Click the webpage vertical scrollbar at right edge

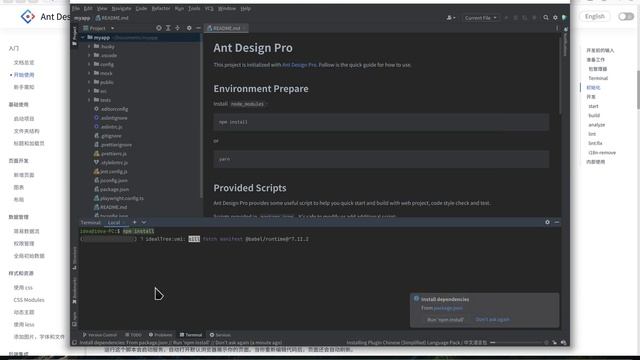click(638, 90)
